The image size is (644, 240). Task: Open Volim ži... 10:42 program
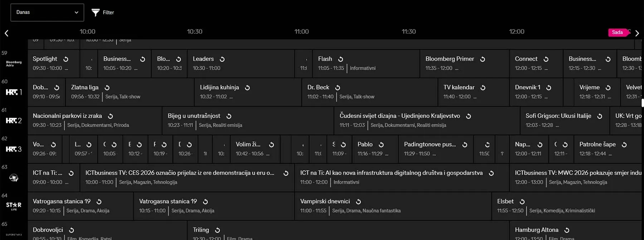255,149
